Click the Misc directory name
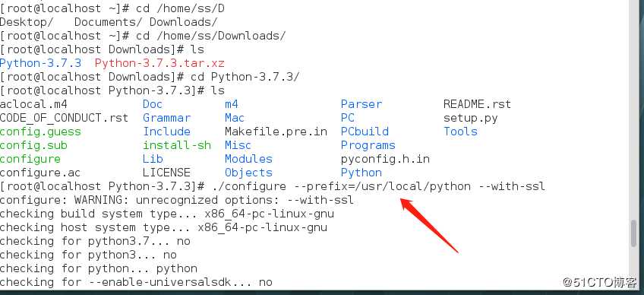This screenshot has width=644, height=295. (238, 145)
